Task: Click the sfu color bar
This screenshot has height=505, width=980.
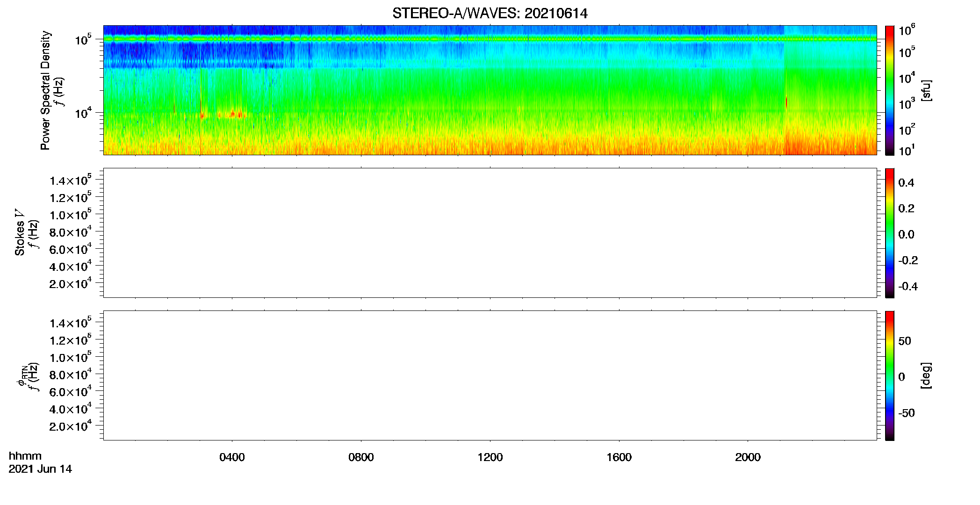Action: (x=890, y=90)
